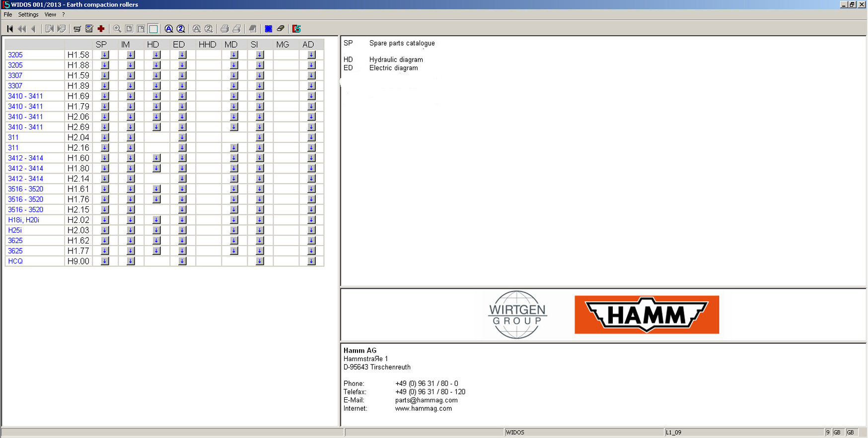Click the checklist notepad toolbar icon
This screenshot has height=438, width=868.
[x=89, y=29]
